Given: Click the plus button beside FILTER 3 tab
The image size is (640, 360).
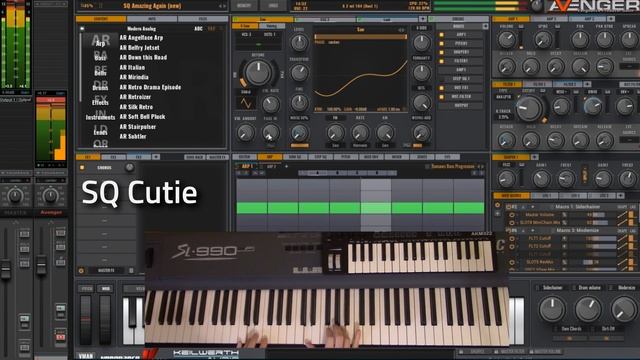Looking at the screenshot, I should pyautogui.click(x=587, y=84).
